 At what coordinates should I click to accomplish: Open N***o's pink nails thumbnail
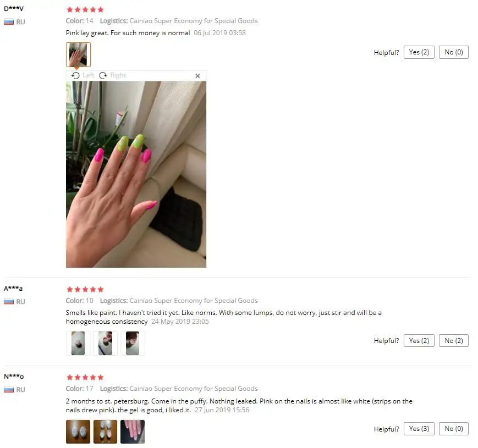(133, 432)
